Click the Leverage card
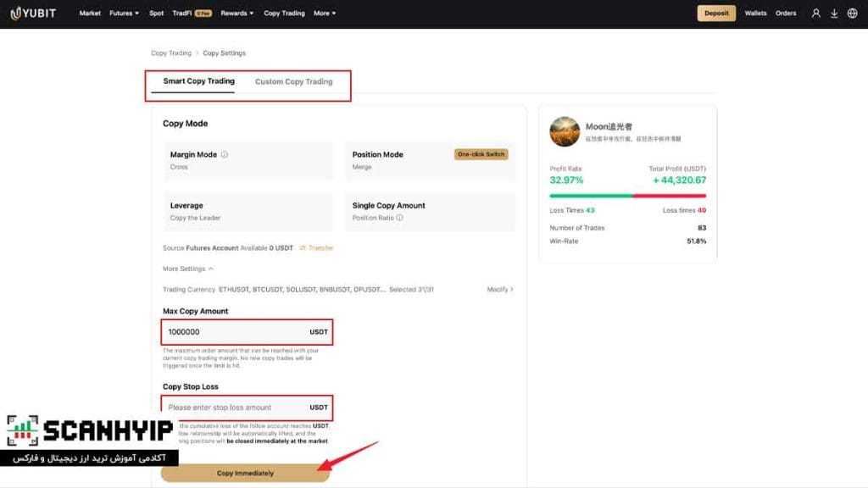Screen dimensions: 868x488 click(248, 211)
